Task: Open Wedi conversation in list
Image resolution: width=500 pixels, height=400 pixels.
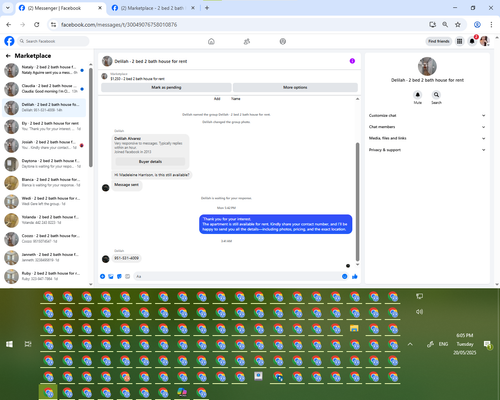Action: [x=44, y=201]
